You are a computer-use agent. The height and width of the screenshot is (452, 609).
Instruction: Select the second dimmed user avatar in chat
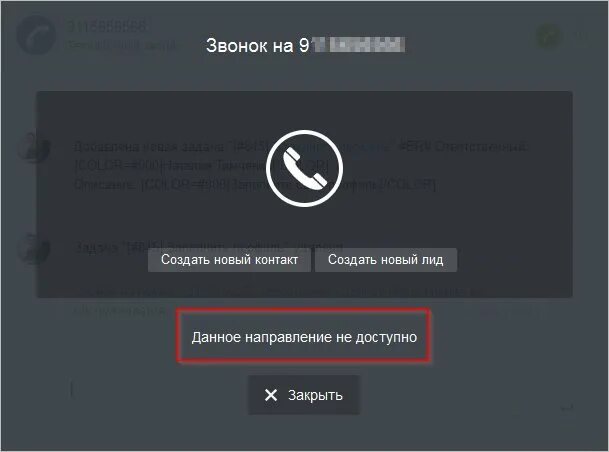point(34,249)
